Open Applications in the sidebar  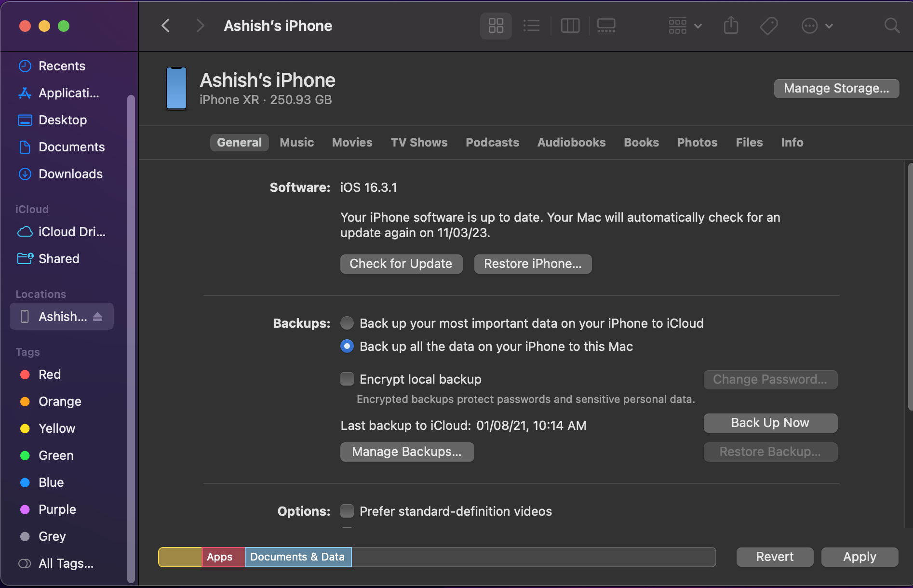(62, 93)
